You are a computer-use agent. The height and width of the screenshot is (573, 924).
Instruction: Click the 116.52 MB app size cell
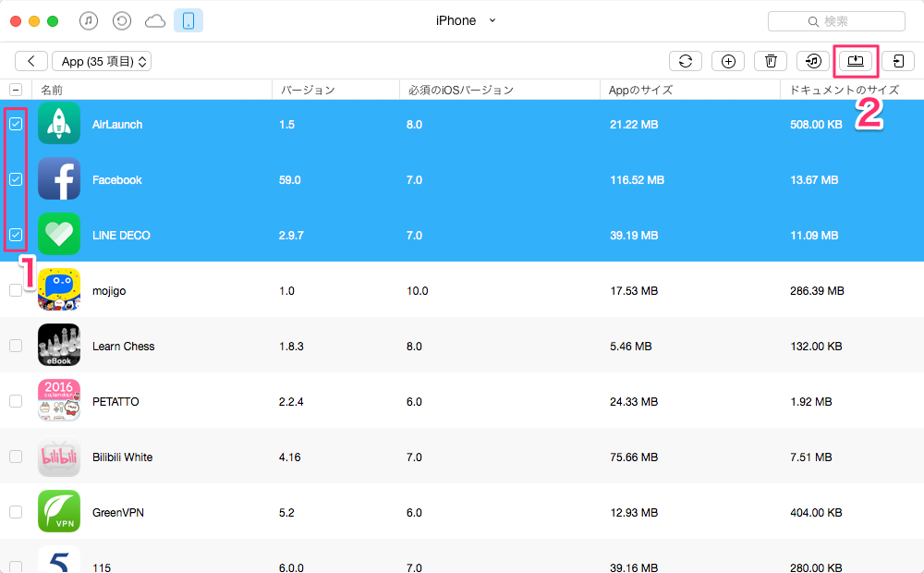click(x=637, y=180)
